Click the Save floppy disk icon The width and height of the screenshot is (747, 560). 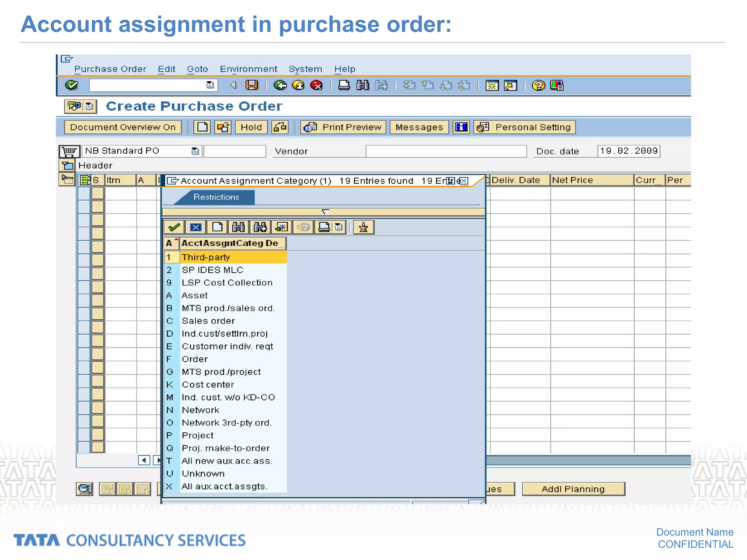[252, 85]
